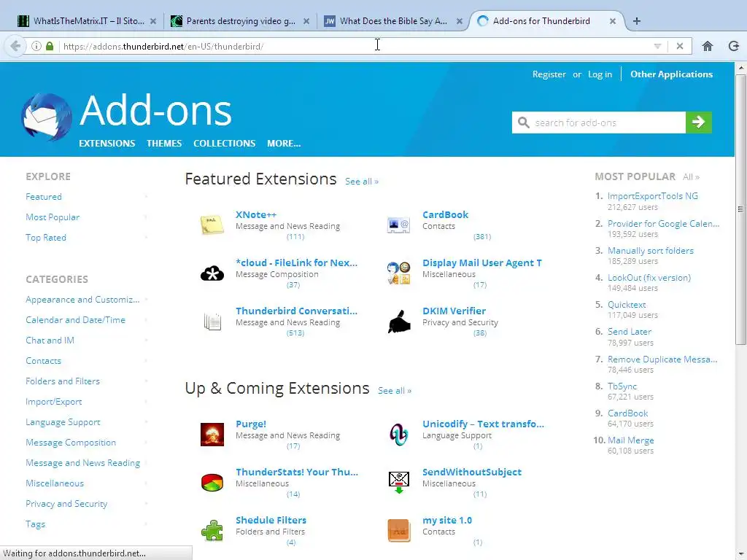Open the EXTENSIONS menu
The height and width of the screenshot is (560, 747).
tap(107, 144)
